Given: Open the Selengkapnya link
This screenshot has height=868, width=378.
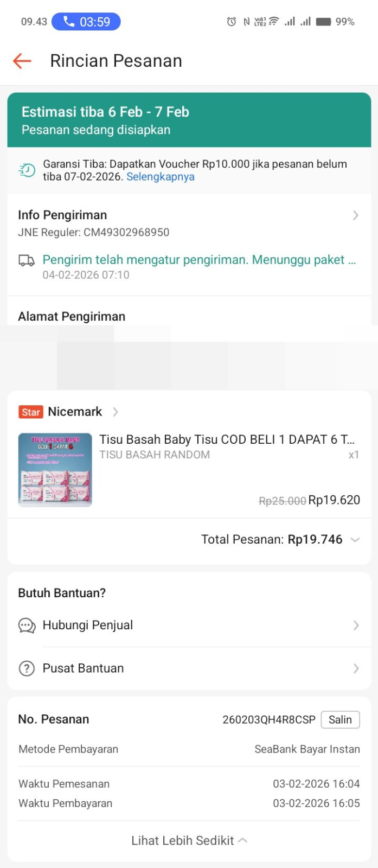Looking at the screenshot, I should click(x=161, y=177).
